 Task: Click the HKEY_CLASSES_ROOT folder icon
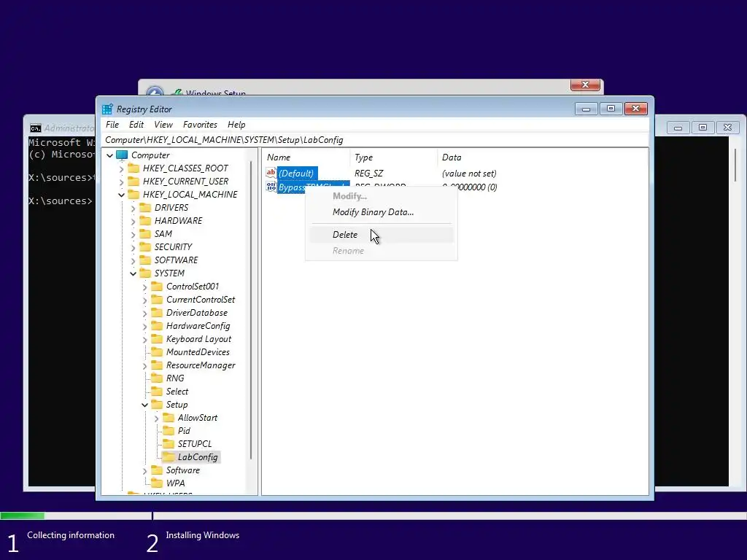coord(134,168)
